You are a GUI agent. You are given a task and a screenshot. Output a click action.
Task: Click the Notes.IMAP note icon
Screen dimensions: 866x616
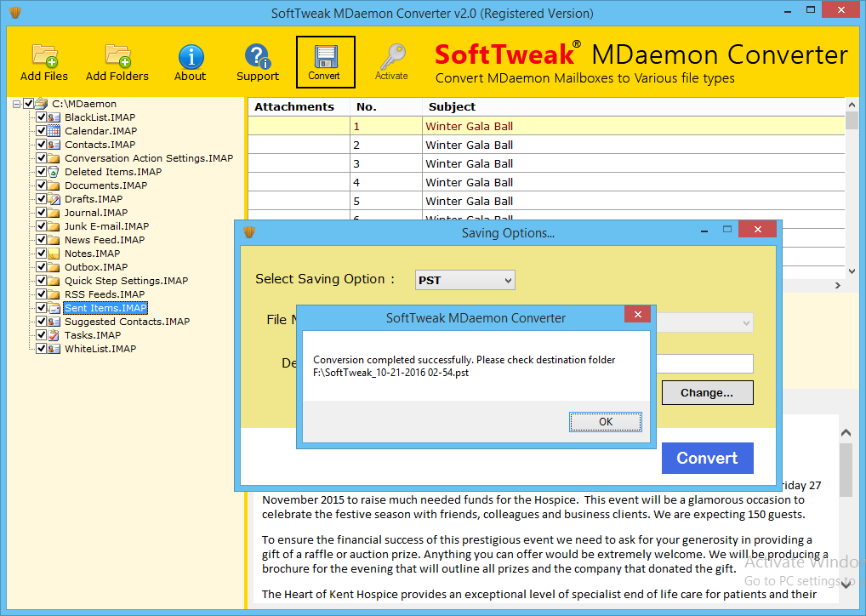pyautogui.click(x=54, y=254)
